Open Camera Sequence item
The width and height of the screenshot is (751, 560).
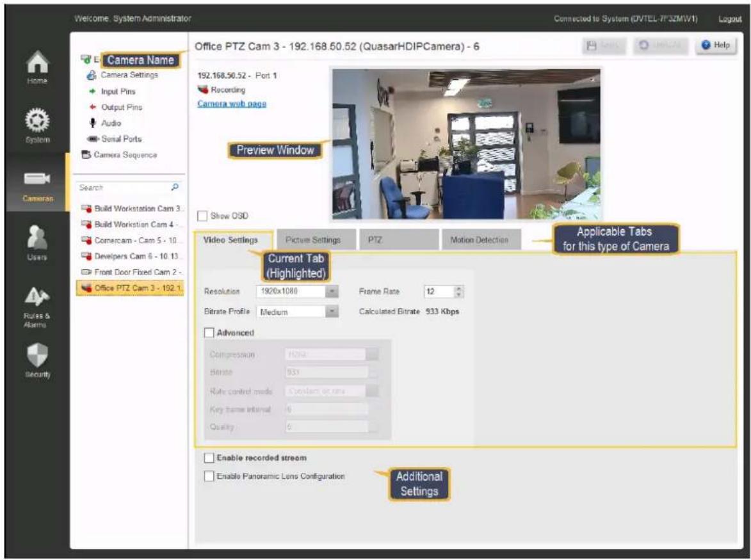pos(119,155)
